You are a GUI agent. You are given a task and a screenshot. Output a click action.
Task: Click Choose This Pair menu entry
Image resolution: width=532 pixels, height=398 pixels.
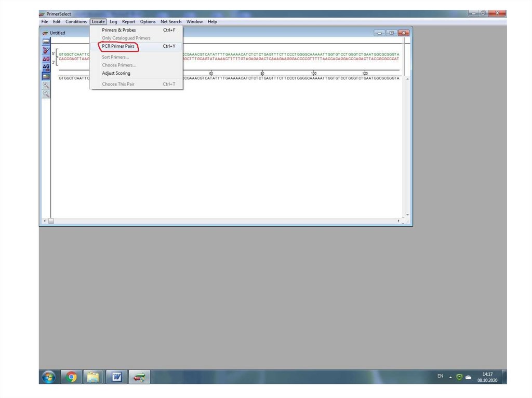(x=137, y=84)
